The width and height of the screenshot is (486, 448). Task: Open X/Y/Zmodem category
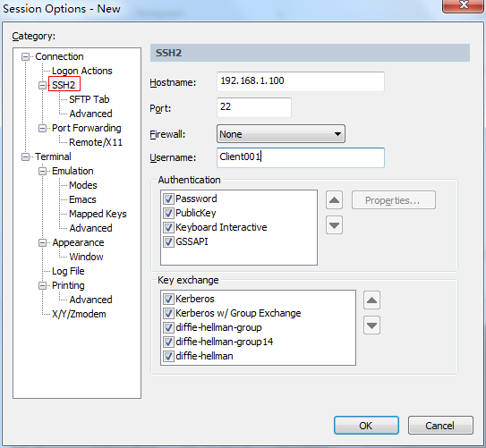pyautogui.click(x=79, y=314)
